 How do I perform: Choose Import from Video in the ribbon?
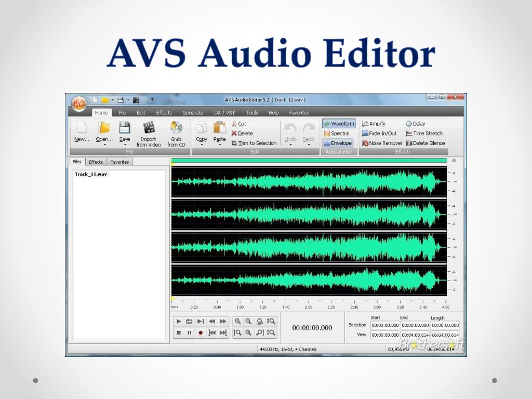coord(149,134)
